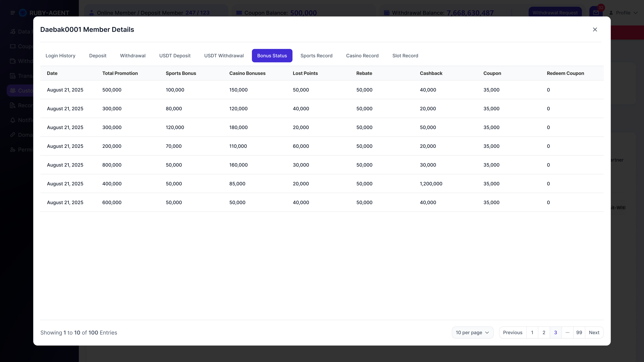Click the Redeem Coupon column header

565,73
